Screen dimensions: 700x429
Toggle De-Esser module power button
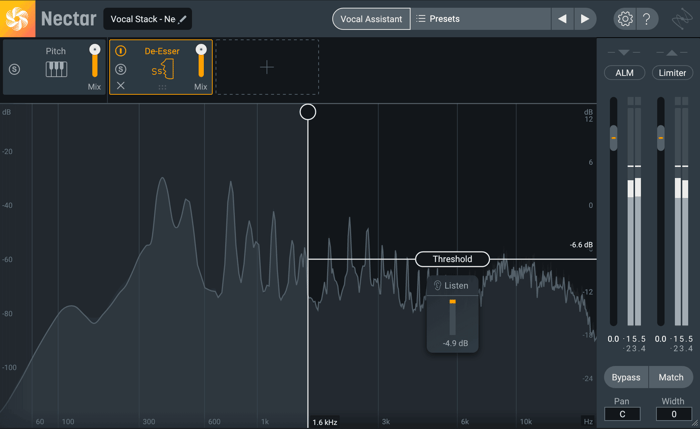click(x=121, y=51)
